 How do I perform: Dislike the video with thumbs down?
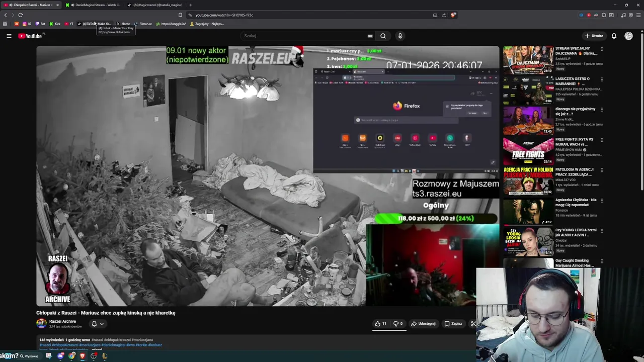pyautogui.click(x=398, y=324)
